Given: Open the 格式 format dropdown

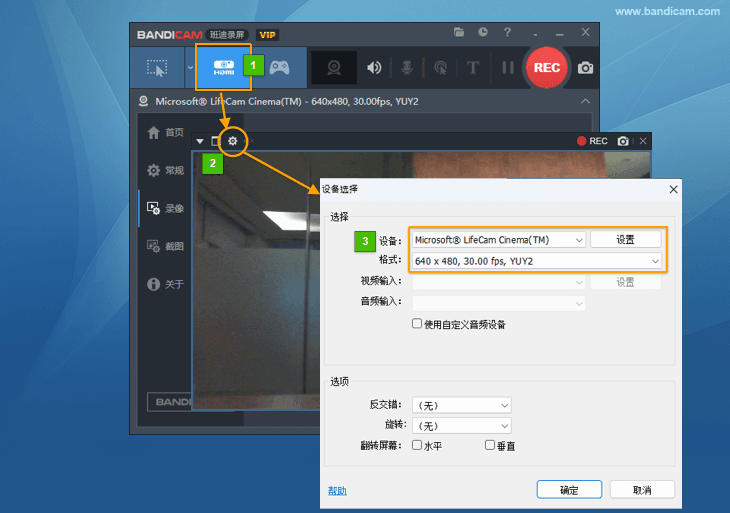Looking at the screenshot, I should point(536,261).
